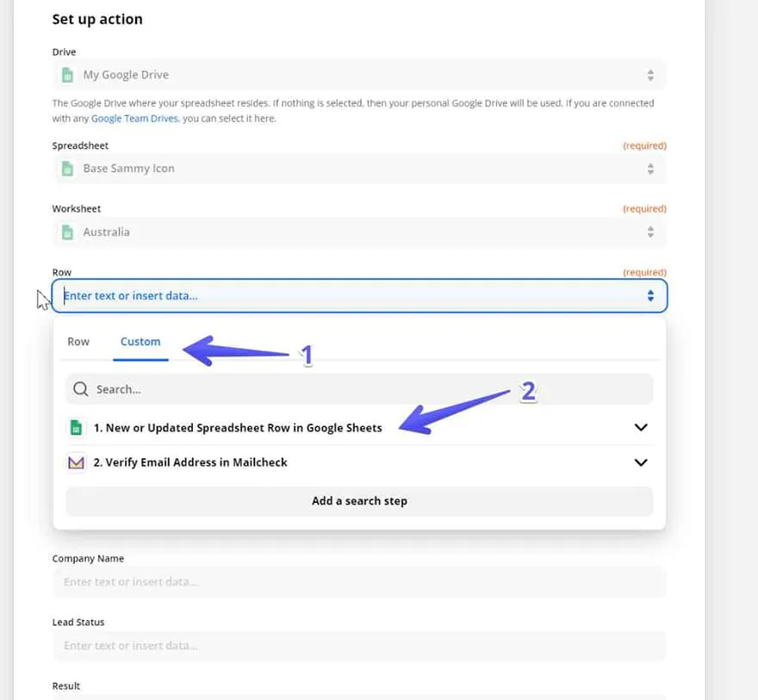Expand the Verify Email Address step chevron
The image size is (758, 700).
click(x=640, y=462)
